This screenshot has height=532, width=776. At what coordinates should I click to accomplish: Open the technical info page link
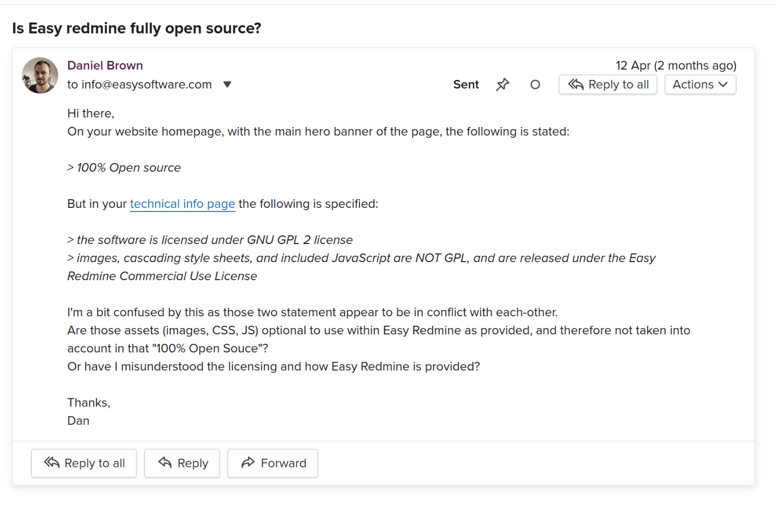coord(182,204)
